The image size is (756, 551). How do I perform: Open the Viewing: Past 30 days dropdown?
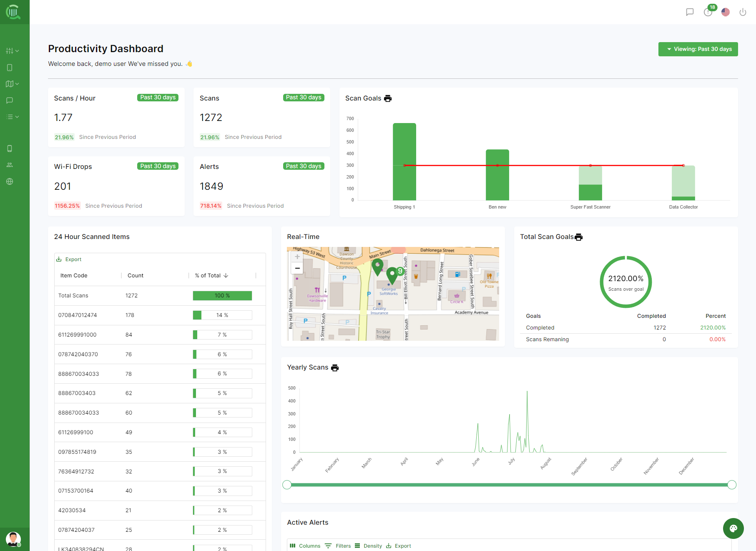(698, 49)
